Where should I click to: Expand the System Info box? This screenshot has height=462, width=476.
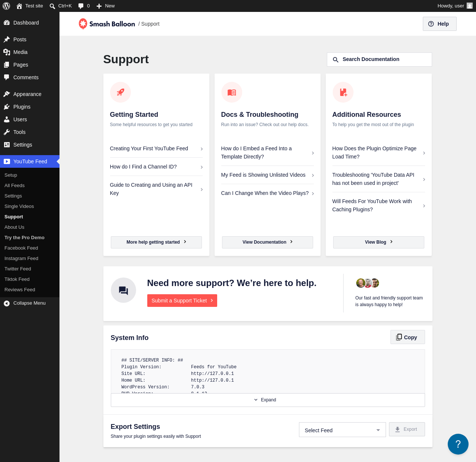(x=268, y=400)
